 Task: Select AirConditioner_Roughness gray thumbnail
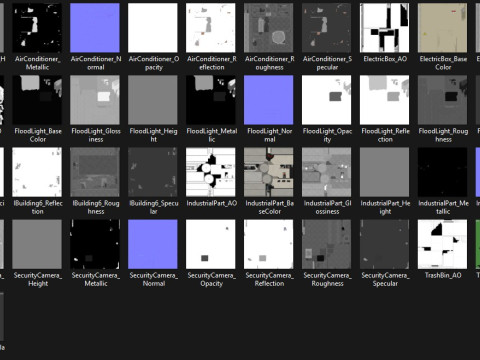click(269, 28)
